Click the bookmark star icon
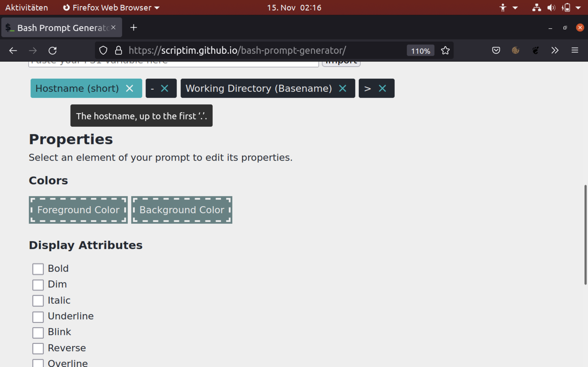Screen dimensions: 588x367 [445, 50]
